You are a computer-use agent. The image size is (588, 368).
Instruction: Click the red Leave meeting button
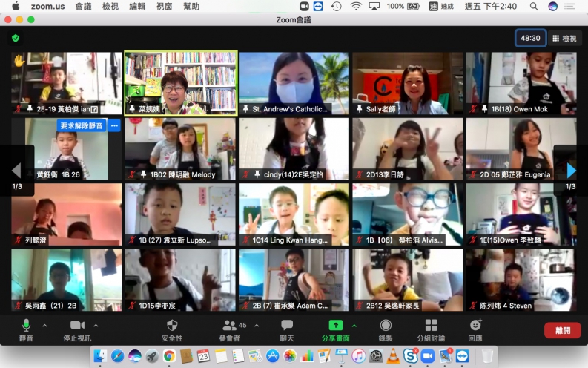562,331
